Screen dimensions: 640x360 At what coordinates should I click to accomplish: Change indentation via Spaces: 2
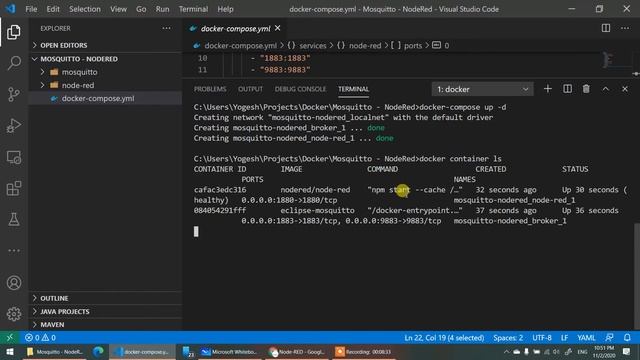[508, 338]
